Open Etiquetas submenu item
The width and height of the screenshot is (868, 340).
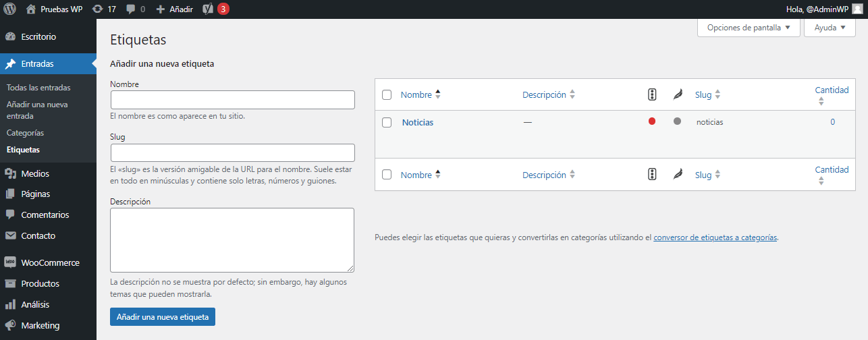(23, 150)
